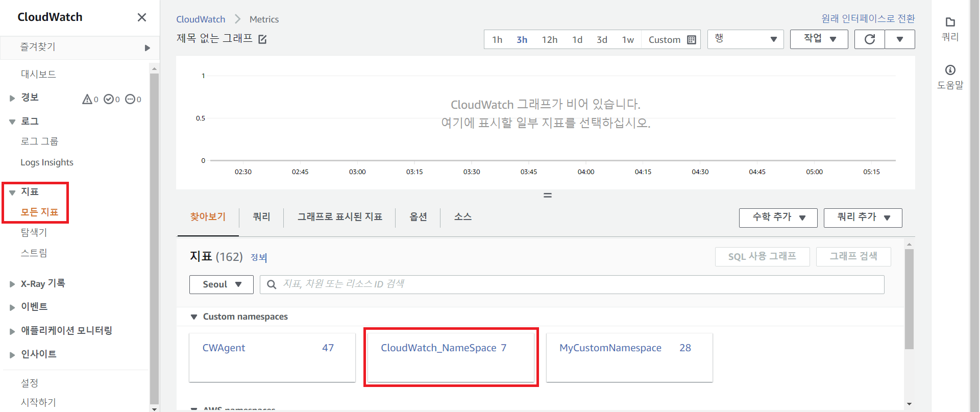
Task: Expand the 애플리케이션 모니터링 section
Action: pos(12,331)
